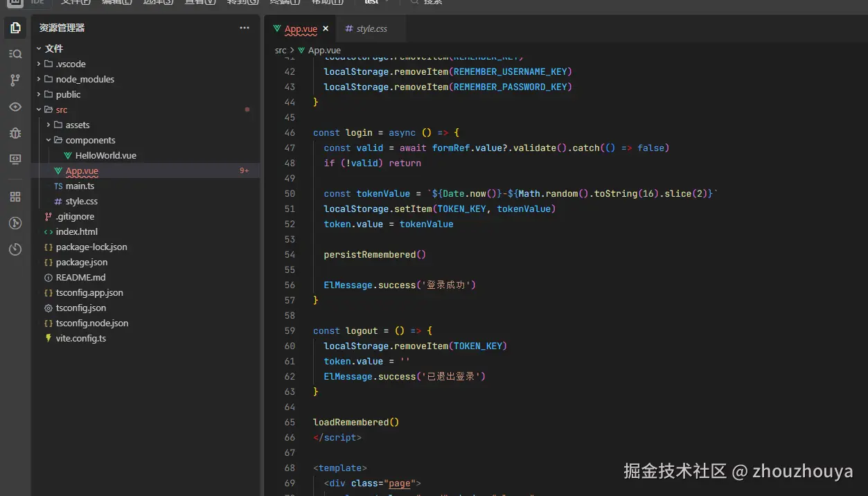
Task: Open the Search view in activity bar
Action: (15, 54)
